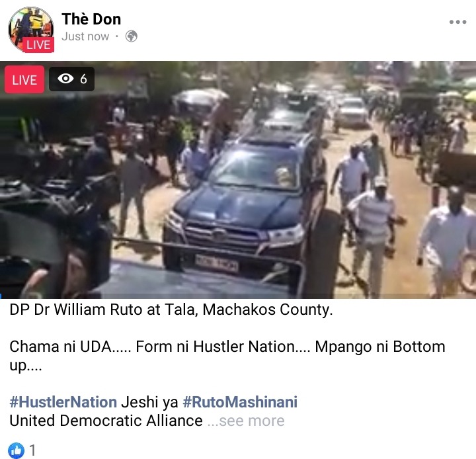Open the three-dots post options menu

tap(457, 22)
